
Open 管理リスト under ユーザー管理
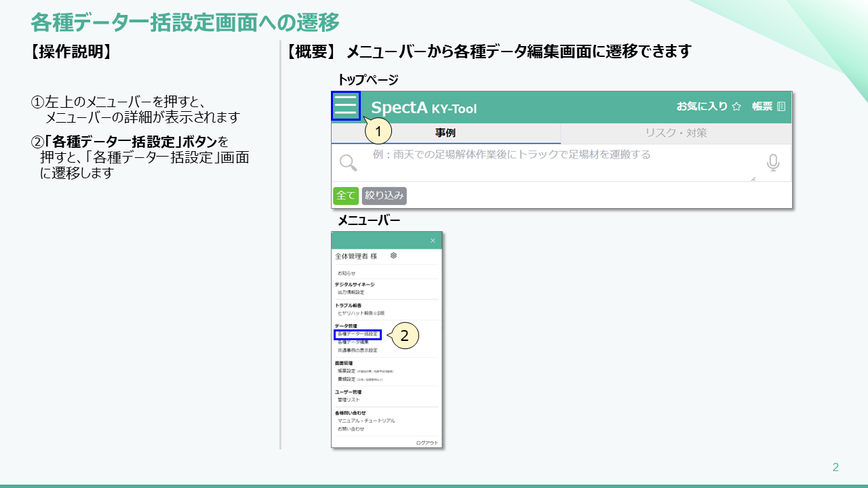coord(349,400)
